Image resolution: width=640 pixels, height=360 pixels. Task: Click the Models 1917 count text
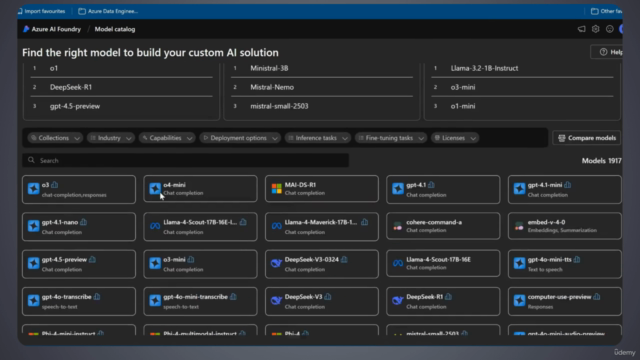click(601, 160)
